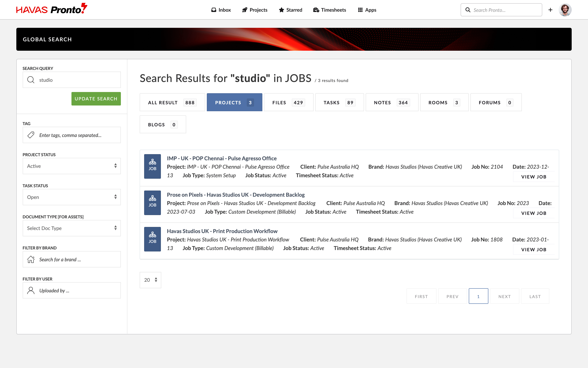Focus the Search Pronto field
The image size is (588, 368).
[x=501, y=10]
